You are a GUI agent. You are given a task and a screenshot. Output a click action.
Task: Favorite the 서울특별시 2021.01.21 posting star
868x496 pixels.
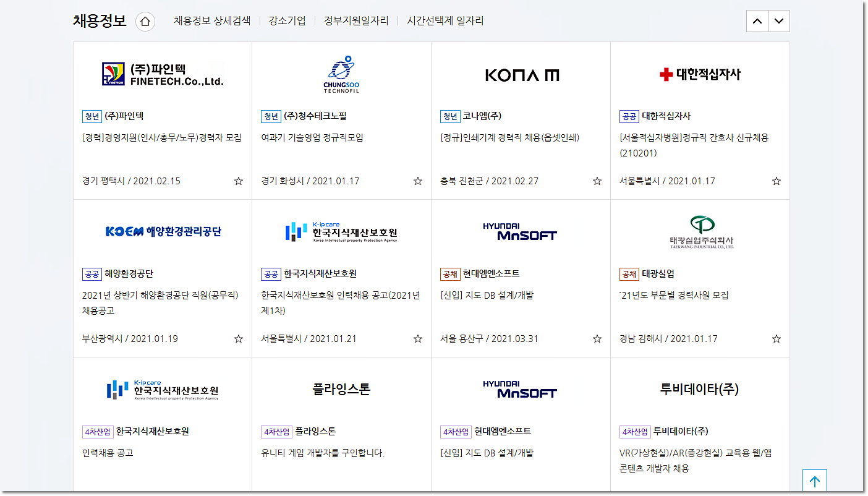point(418,339)
